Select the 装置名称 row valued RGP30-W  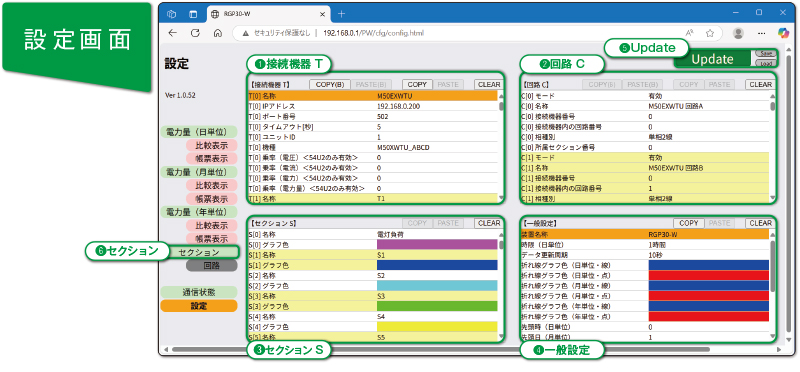pos(645,234)
